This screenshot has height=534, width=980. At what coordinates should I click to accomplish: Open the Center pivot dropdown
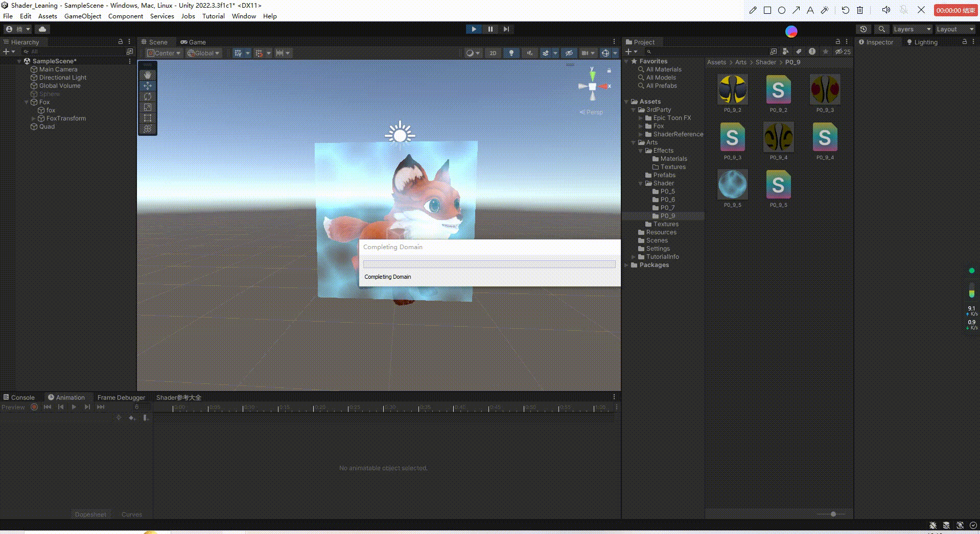click(164, 53)
